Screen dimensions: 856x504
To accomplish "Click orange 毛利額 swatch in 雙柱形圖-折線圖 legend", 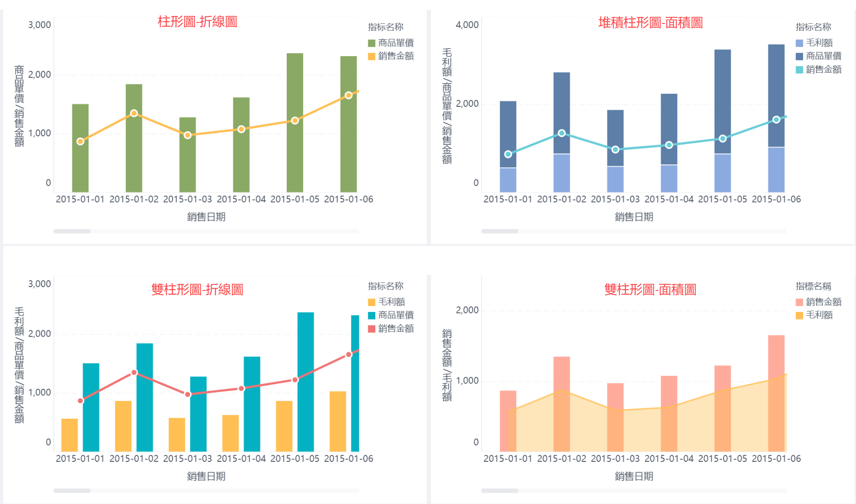I will pos(372,302).
